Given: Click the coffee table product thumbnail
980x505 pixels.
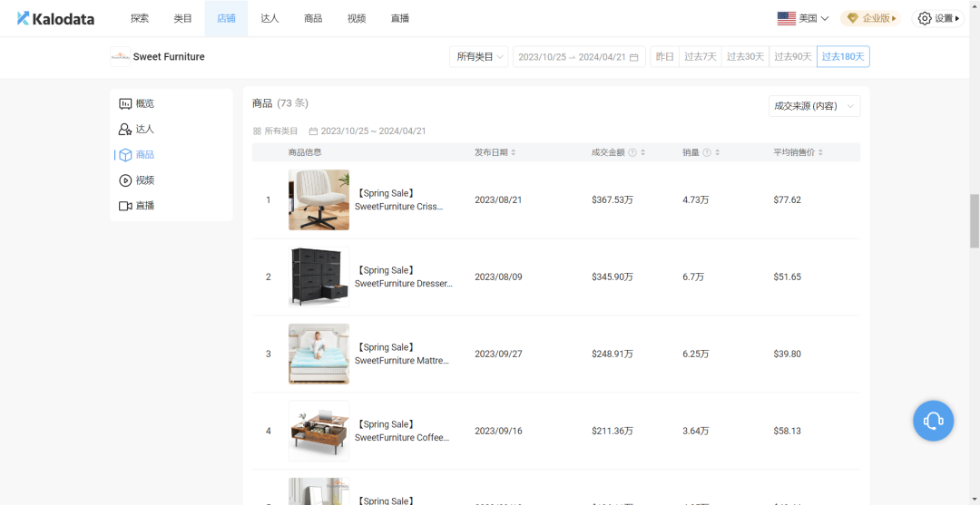Looking at the screenshot, I should (x=318, y=431).
